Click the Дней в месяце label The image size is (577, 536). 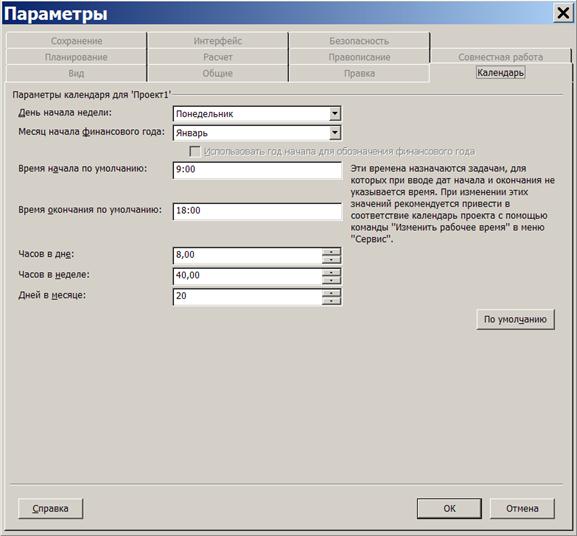[x=52, y=295]
